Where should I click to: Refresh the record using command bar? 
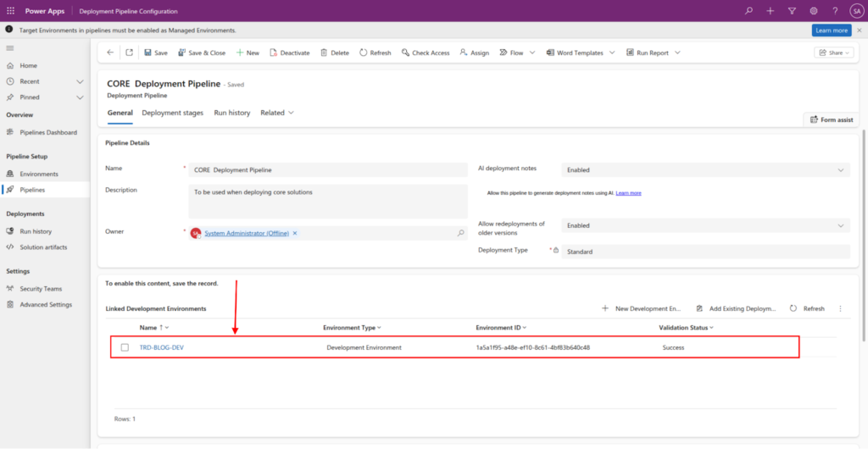click(x=376, y=53)
